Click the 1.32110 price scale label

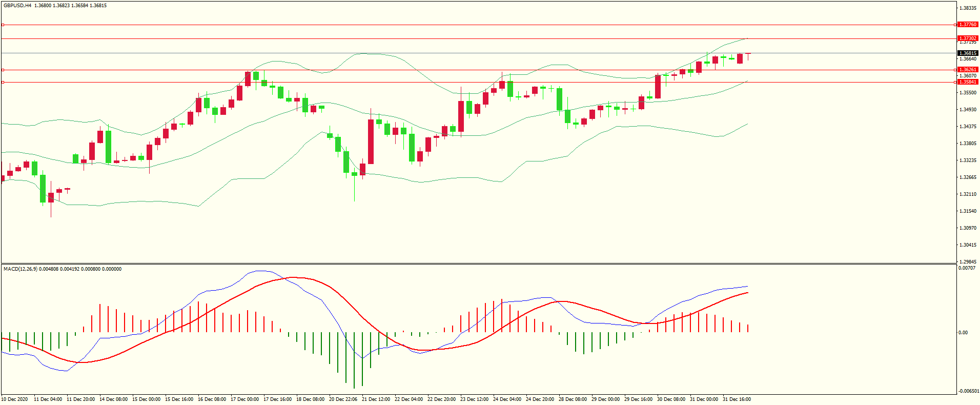[x=968, y=194]
